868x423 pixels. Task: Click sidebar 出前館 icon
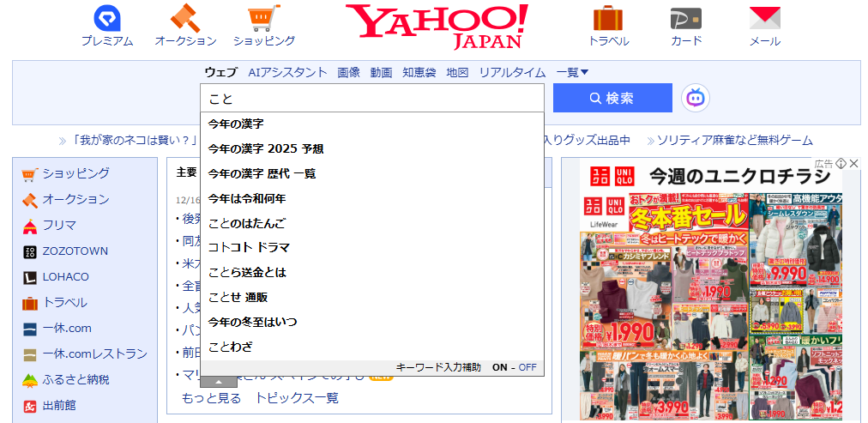click(29, 407)
